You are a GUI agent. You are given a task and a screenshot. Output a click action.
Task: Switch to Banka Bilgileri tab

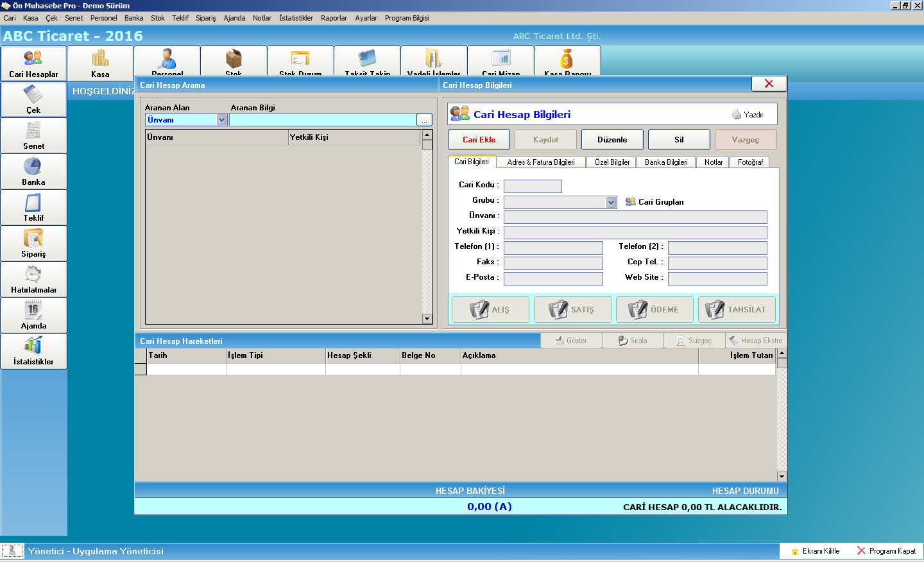[x=666, y=162]
